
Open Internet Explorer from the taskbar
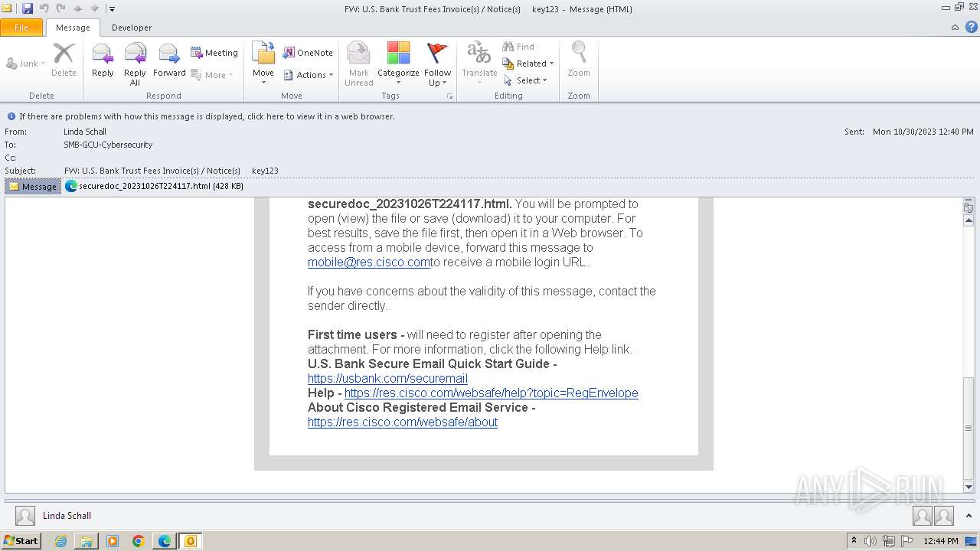coord(60,541)
